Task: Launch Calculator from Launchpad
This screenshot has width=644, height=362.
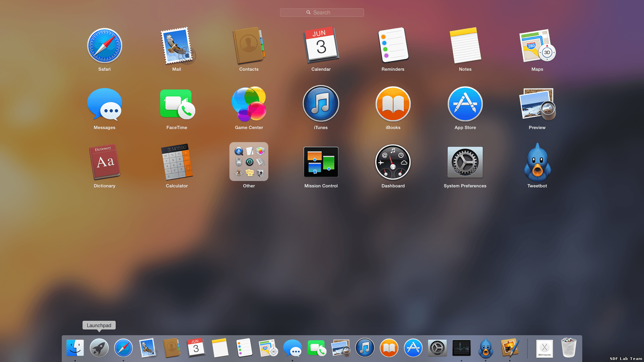Action: click(x=177, y=162)
